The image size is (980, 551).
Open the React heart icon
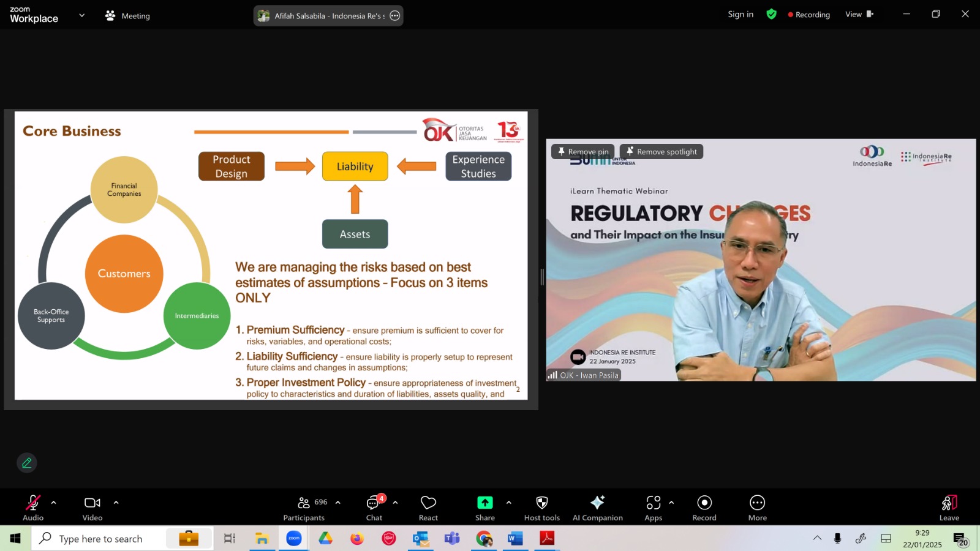(428, 503)
